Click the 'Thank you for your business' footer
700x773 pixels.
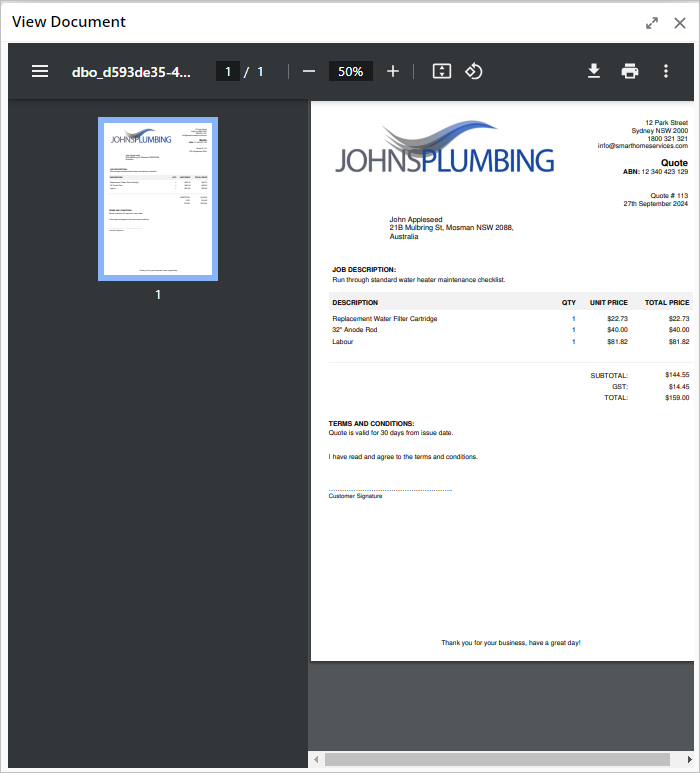click(511, 643)
